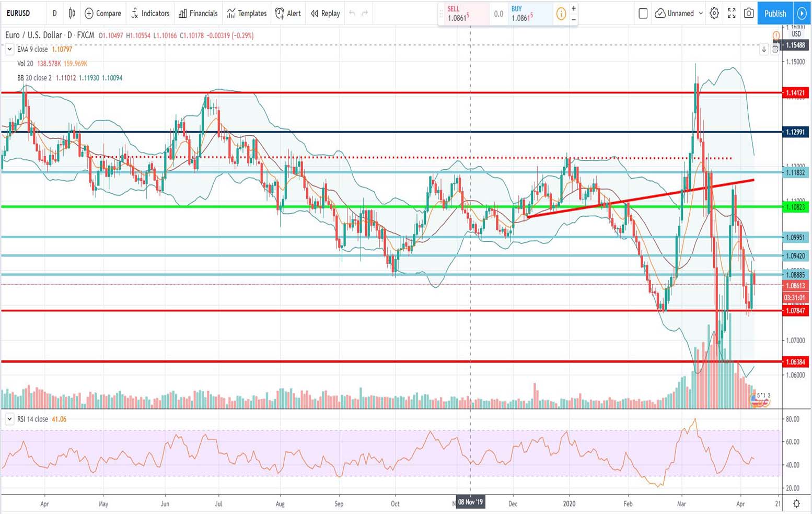Open the Templates menu
Viewport: 812px width, 514px height.
[247, 13]
